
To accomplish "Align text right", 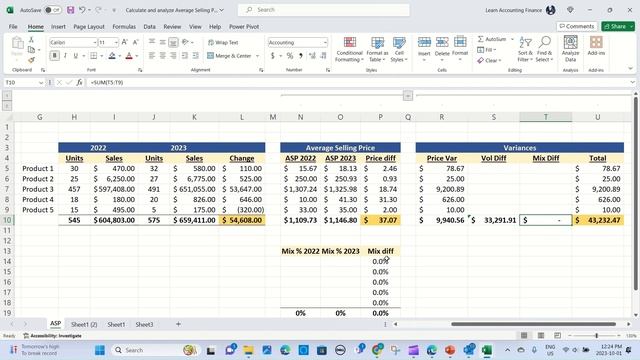I will tap(173, 56).
